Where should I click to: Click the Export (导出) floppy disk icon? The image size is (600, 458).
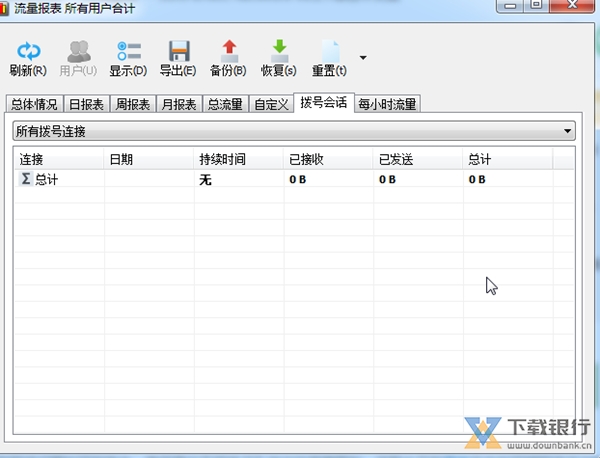(179, 51)
